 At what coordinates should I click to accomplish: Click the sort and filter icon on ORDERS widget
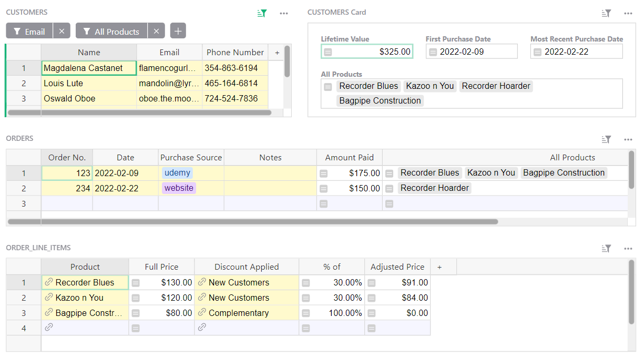click(606, 139)
